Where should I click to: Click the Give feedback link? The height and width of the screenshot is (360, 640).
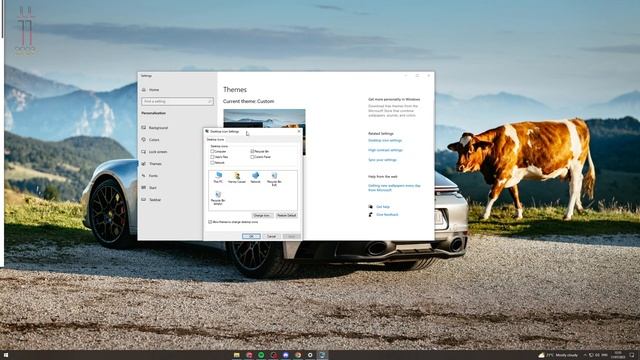387,215
